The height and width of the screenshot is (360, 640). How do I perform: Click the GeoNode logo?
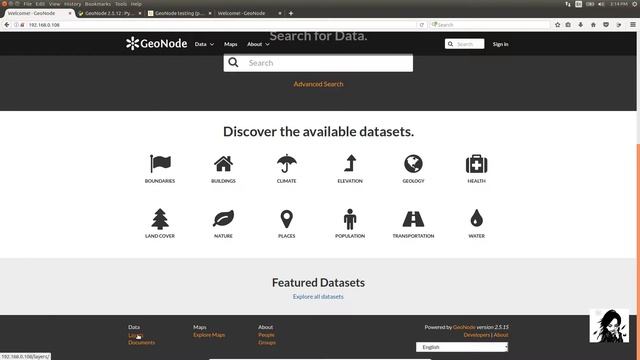point(157,43)
